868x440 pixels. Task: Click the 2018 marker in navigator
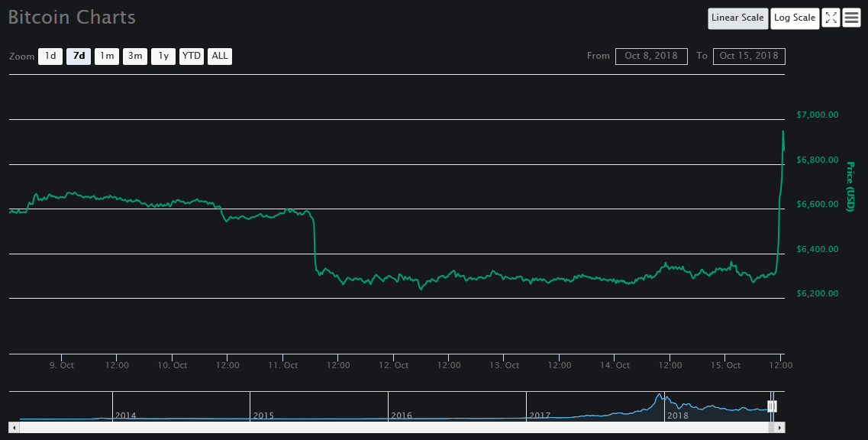click(678, 416)
